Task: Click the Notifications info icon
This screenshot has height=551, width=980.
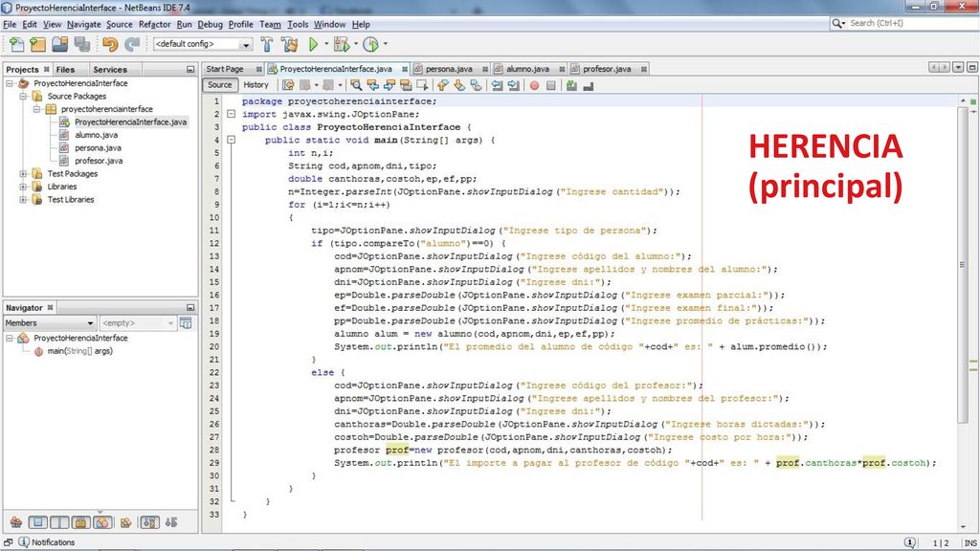Action: click(24, 542)
